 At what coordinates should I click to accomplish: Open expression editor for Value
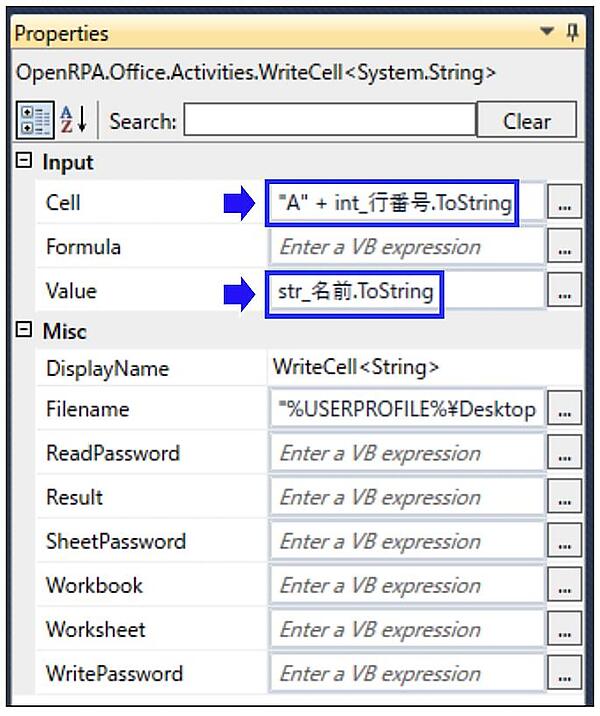point(565,291)
